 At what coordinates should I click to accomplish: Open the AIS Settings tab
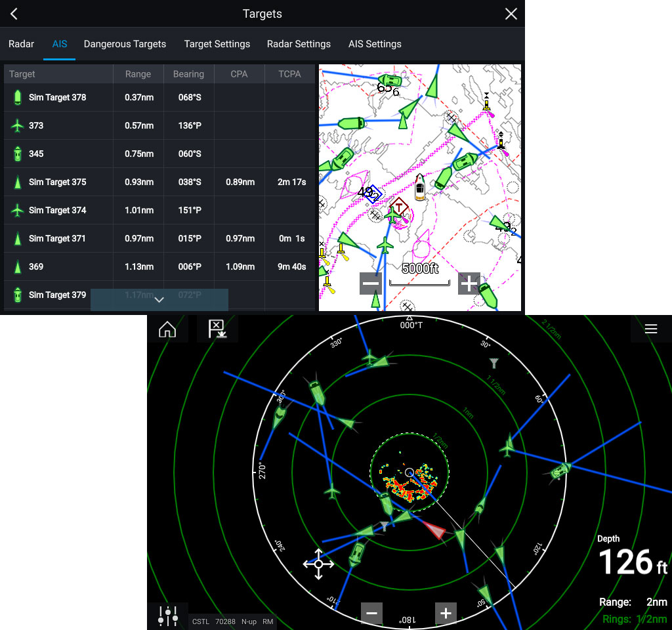[x=375, y=44]
